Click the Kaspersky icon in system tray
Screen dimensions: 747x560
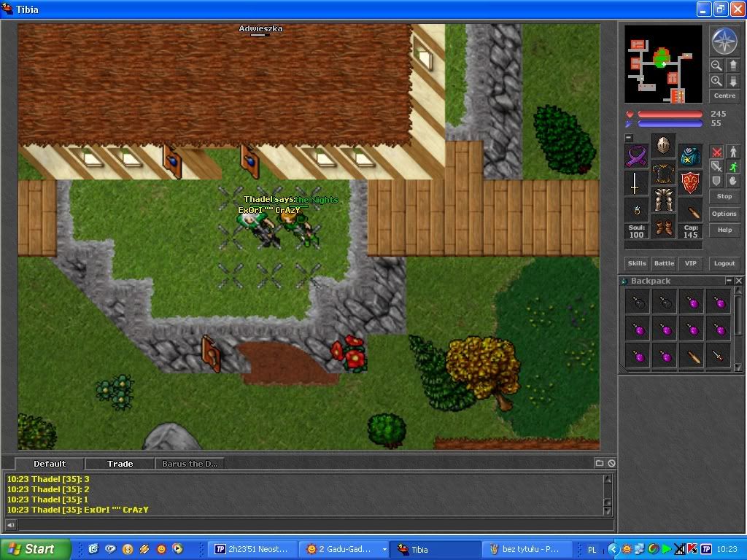(x=692, y=549)
